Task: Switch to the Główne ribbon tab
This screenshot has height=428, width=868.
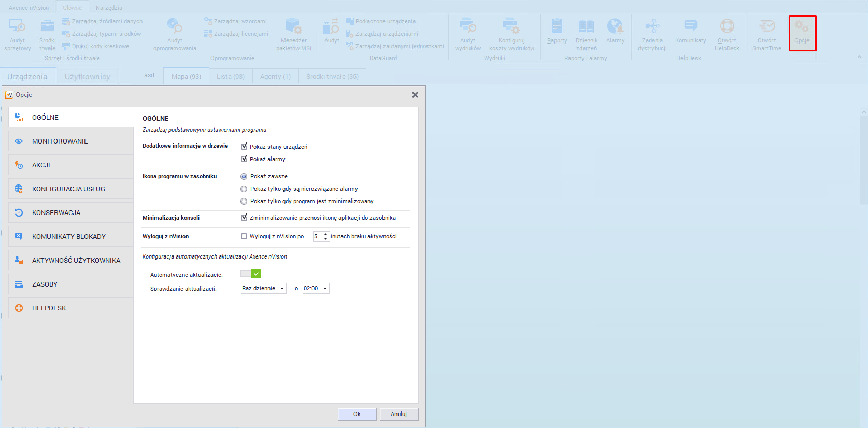Action: (x=72, y=8)
